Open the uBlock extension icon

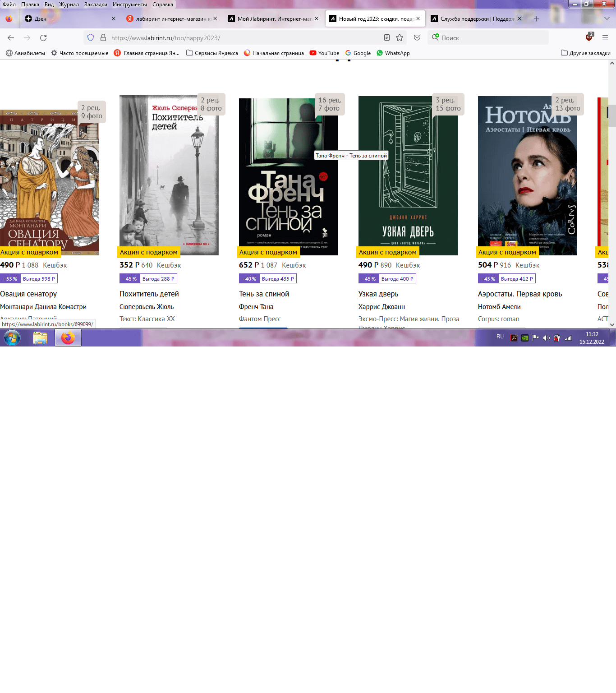click(x=589, y=37)
